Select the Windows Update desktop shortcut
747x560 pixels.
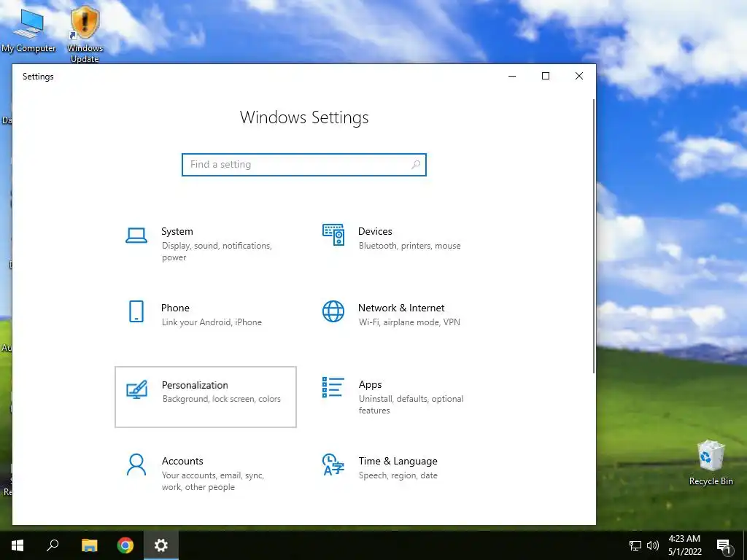pyautogui.click(x=85, y=34)
